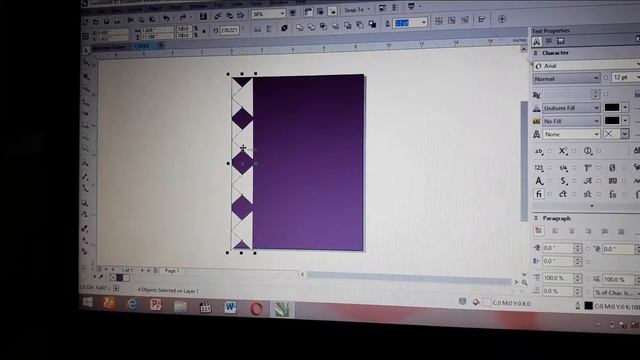Expand more character options arrow
Image resolution: width=640 pixels, height=360 pixels.
tap(591, 206)
